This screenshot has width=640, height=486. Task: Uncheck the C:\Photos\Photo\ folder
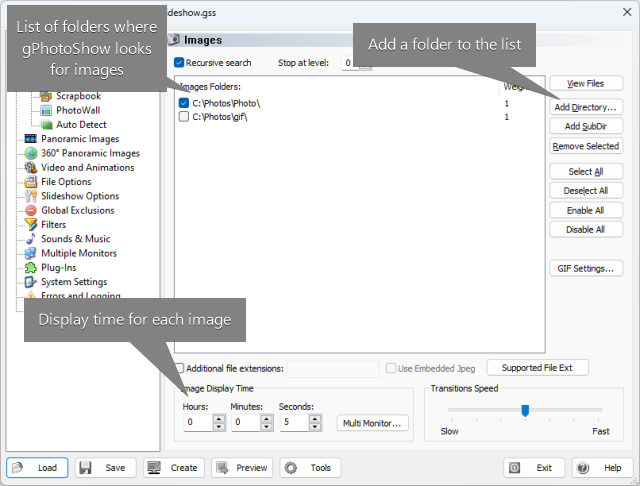pos(184,103)
